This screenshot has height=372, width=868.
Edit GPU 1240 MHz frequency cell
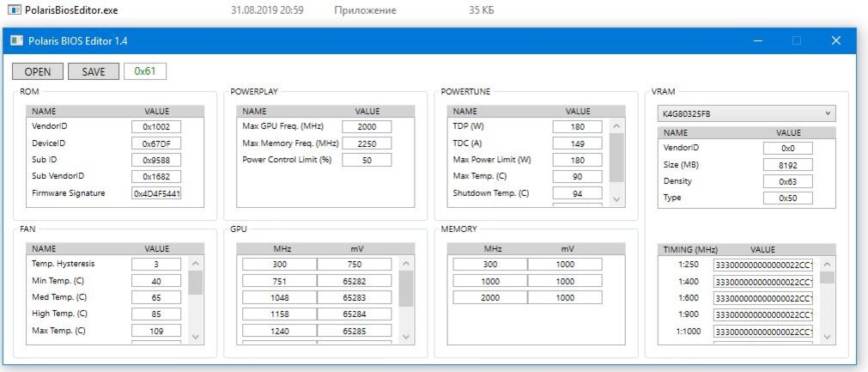pyautogui.click(x=280, y=331)
